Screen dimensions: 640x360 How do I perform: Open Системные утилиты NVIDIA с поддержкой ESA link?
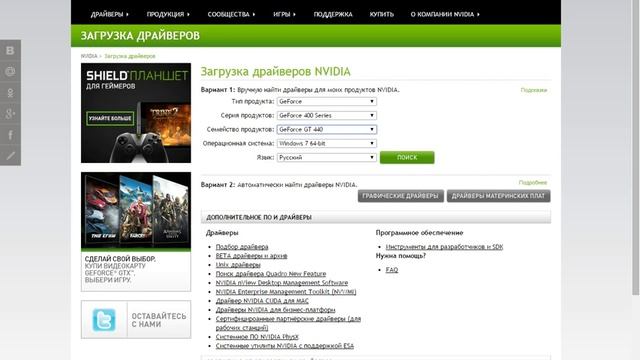(284, 346)
